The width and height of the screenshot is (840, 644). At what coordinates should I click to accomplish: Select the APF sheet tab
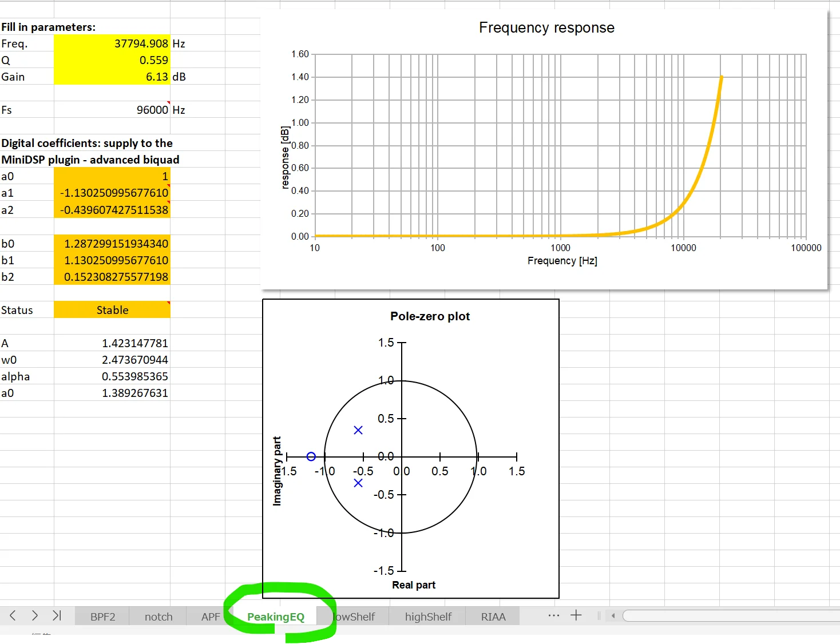point(210,617)
